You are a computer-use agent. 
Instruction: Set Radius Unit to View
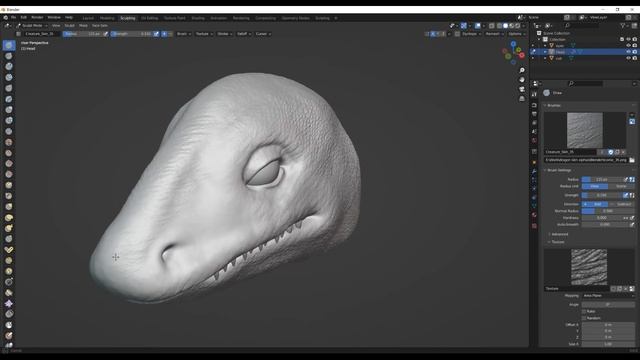595,186
